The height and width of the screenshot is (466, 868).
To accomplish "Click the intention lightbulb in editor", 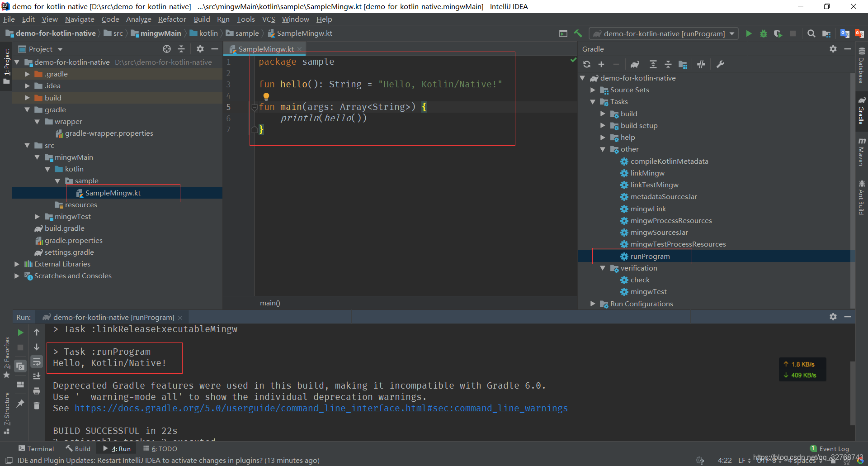I will 266,96.
